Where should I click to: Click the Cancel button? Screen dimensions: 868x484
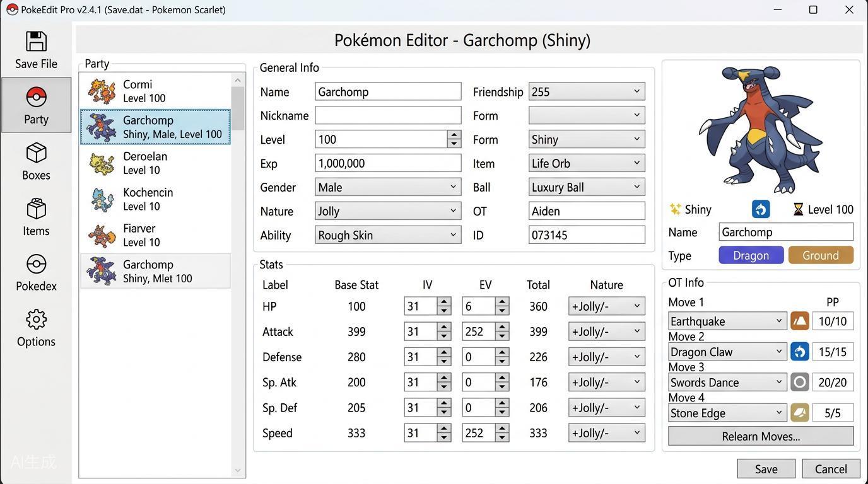[x=831, y=469]
